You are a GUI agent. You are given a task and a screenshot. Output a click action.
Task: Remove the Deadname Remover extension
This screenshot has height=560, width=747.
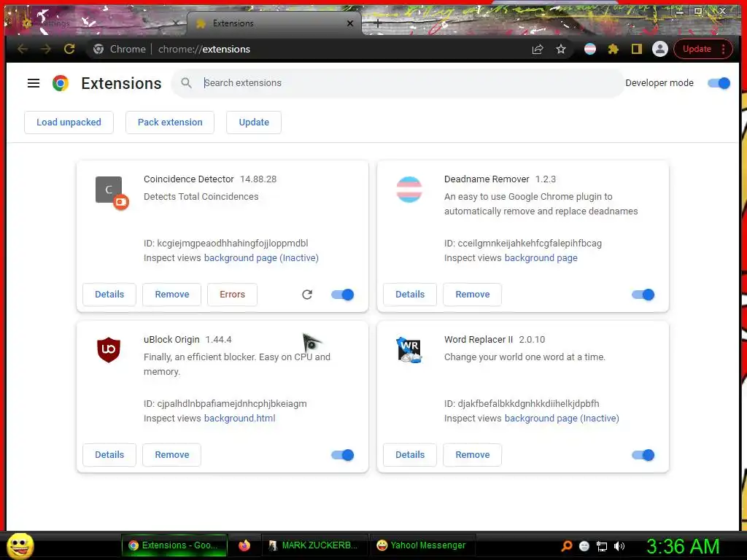point(473,295)
